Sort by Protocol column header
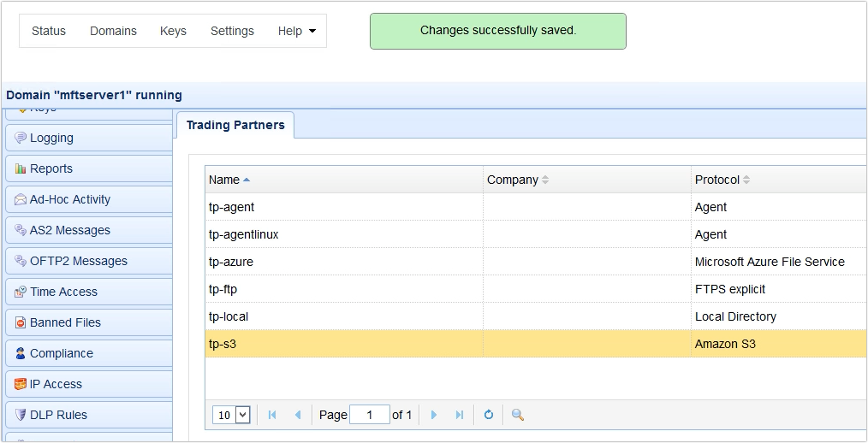 [716, 180]
